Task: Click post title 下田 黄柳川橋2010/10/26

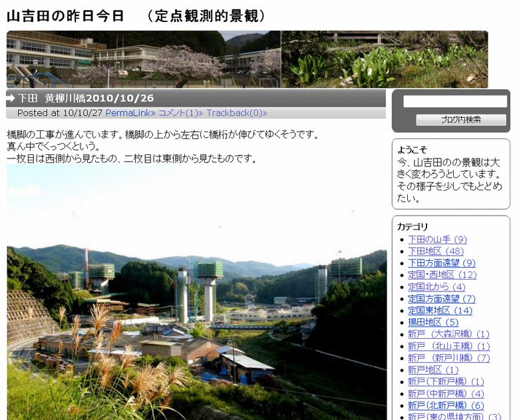Action: click(86, 98)
